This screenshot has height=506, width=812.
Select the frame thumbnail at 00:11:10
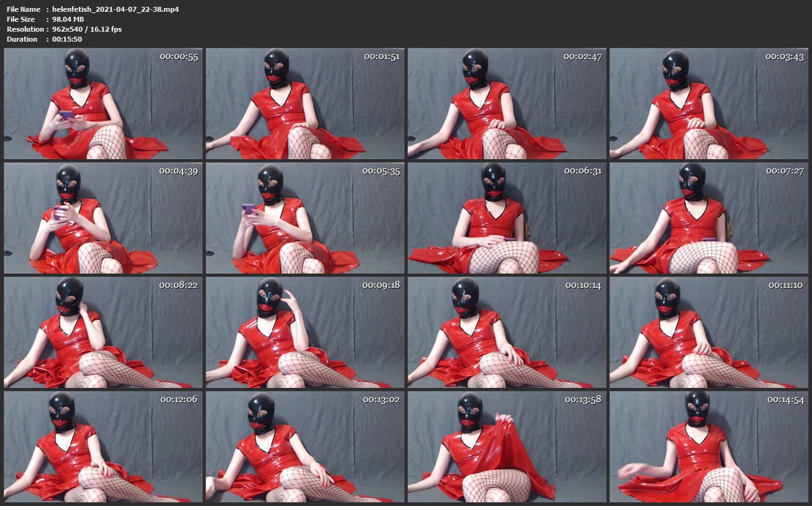point(709,333)
